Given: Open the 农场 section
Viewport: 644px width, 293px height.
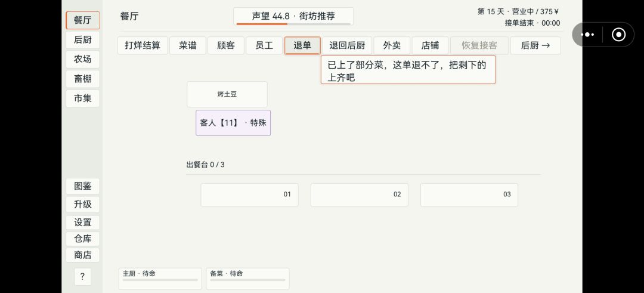Looking at the screenshot, I should tap(82, 59).
